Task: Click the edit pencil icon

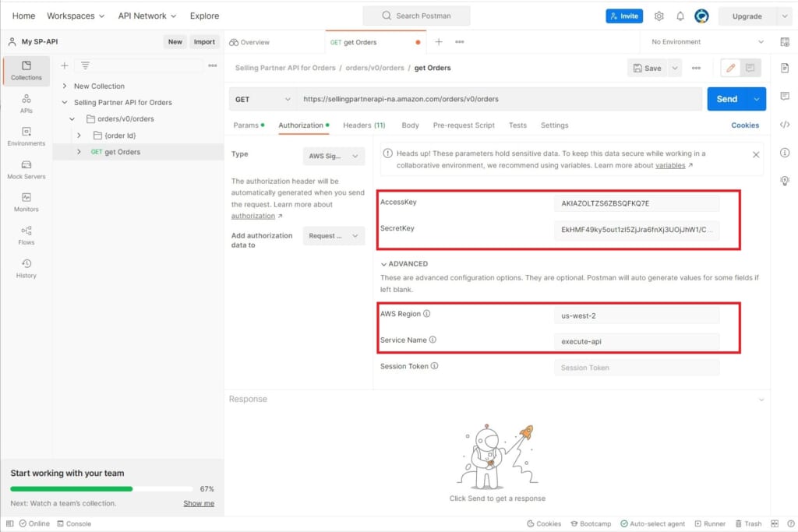Action: coord(731,68)
